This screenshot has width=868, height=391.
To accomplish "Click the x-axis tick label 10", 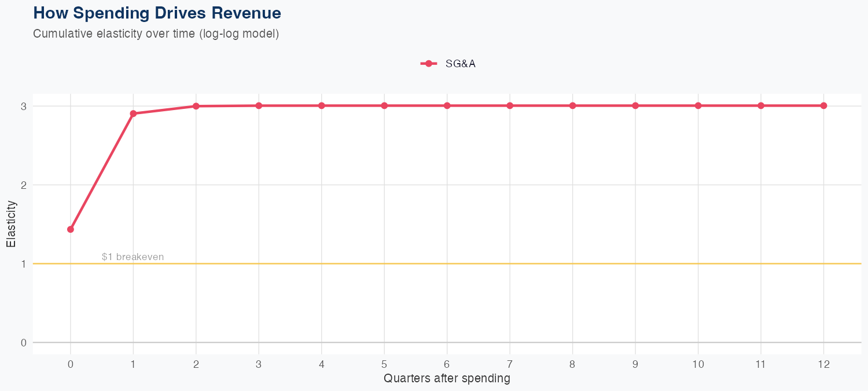I will click(698, 364).
